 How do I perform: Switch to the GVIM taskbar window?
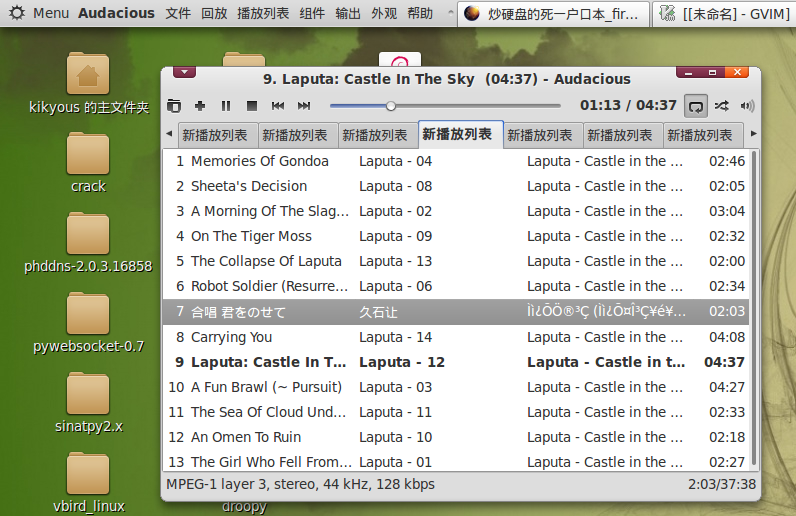(724, 14)
